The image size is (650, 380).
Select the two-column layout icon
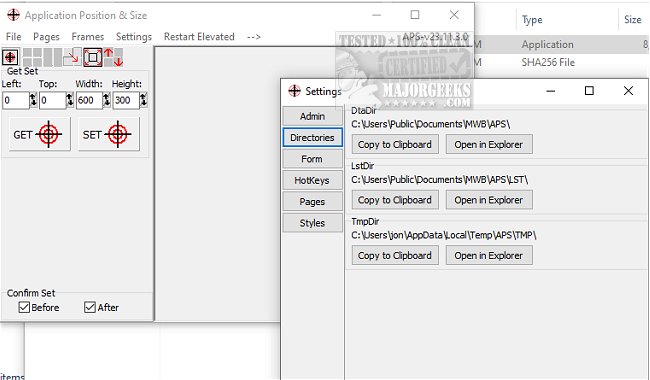tap(52, 57)
